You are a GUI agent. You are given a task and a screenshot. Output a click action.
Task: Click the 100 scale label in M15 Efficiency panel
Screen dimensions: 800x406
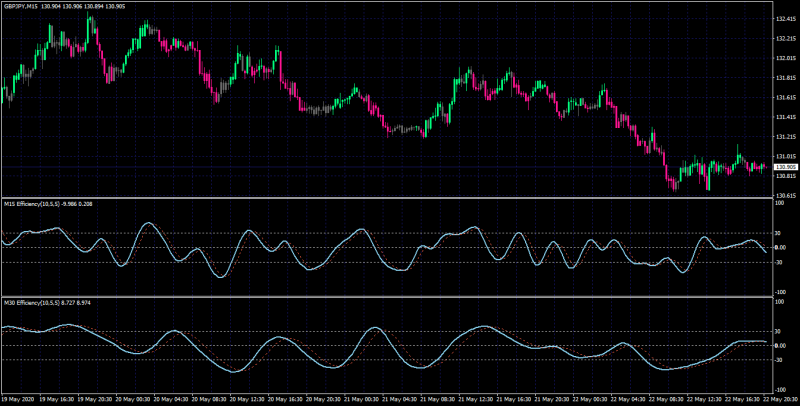(779, 203)
